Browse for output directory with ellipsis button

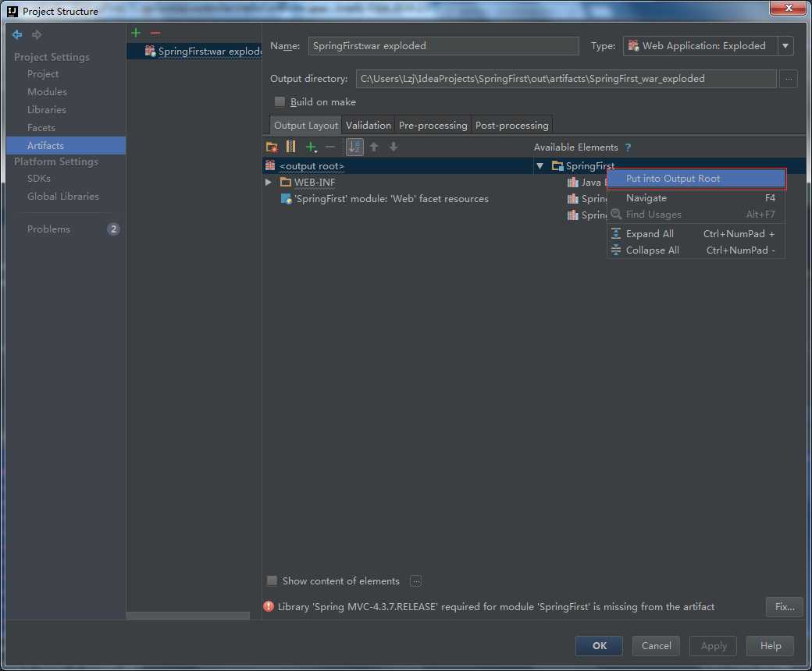pos(788,79)
